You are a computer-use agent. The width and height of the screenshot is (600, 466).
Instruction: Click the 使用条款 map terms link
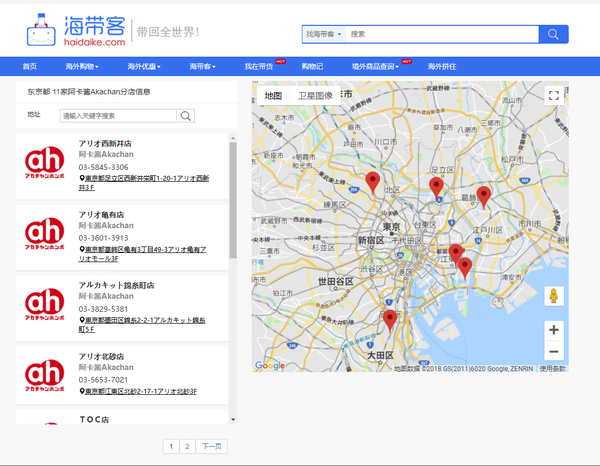point(552,369)
